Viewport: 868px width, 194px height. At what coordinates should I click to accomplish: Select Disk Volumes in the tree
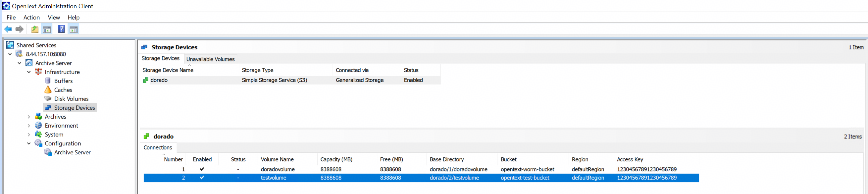72,98
